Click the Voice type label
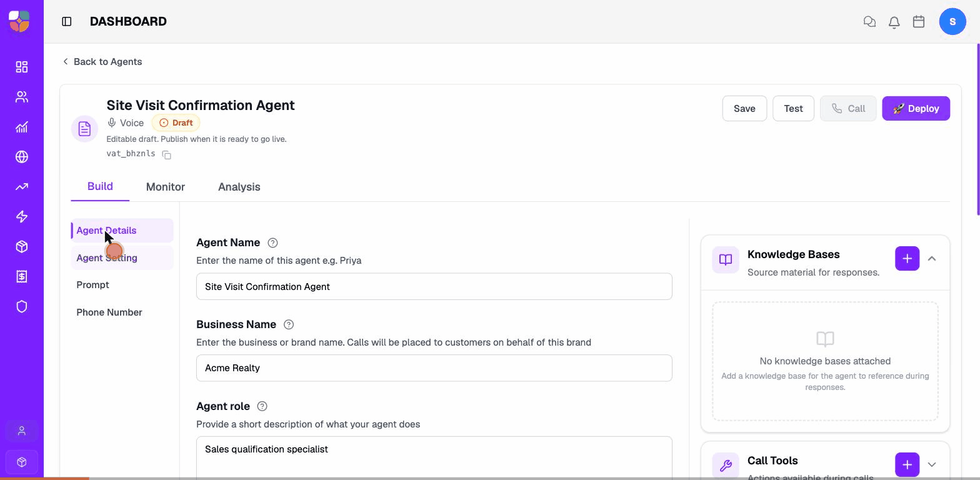 point(126,123)
